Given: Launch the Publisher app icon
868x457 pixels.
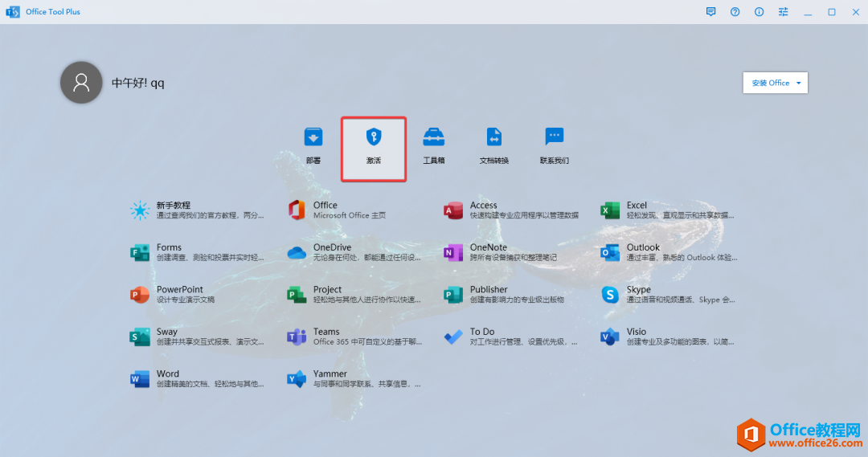Looking at the screenshot, I should (453, 295).
